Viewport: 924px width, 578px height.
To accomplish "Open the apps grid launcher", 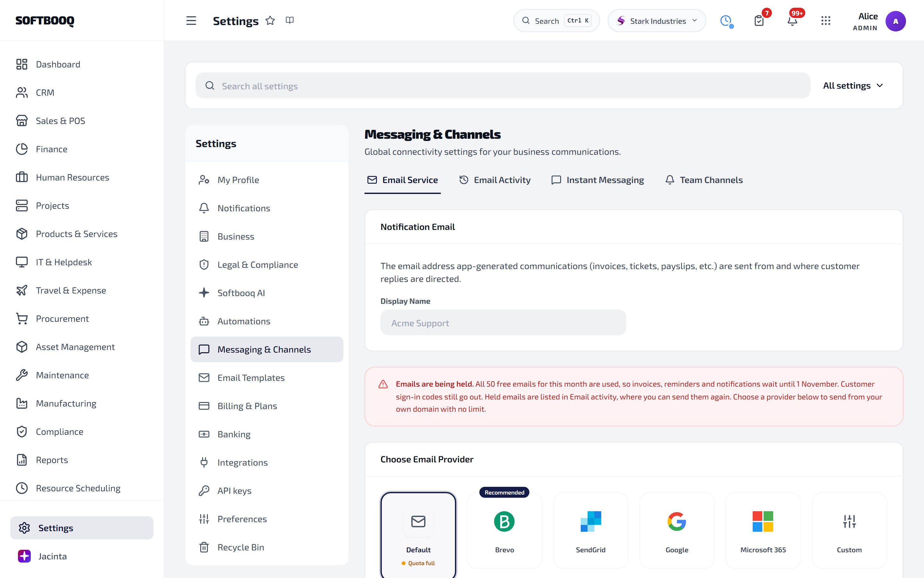I will pyautogui.click(x=826, y=21).
